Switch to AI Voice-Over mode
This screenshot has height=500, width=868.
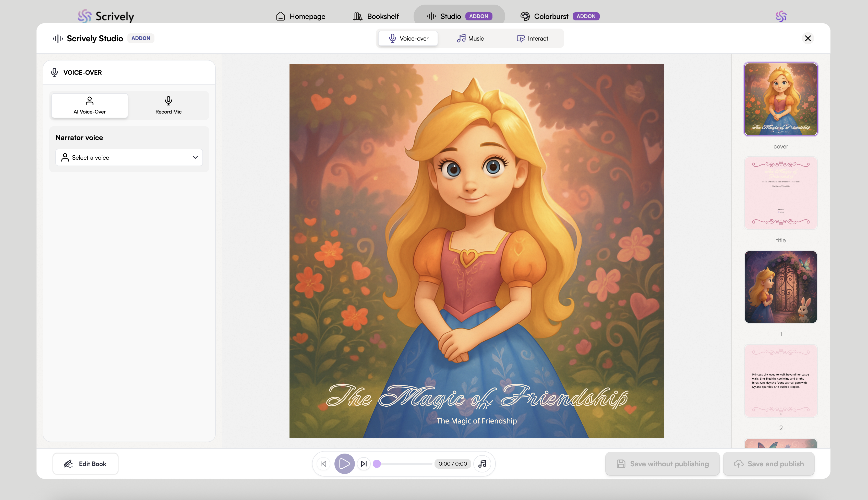90,105
